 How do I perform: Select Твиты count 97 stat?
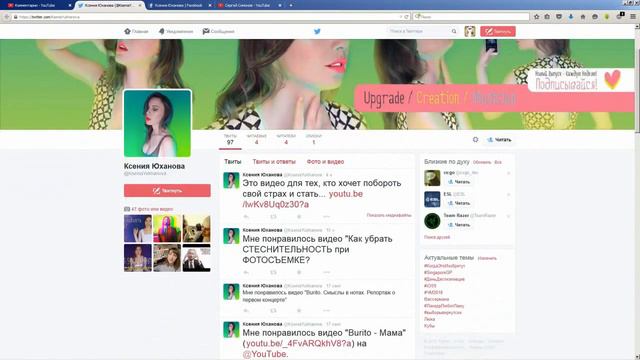pyautogui.click(x=230, y=140)
